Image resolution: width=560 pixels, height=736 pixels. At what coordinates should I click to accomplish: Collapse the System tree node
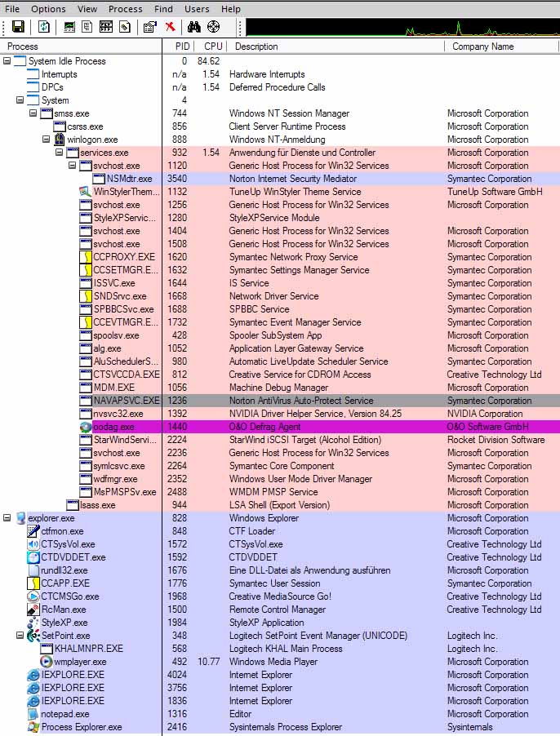click(x=20, y=100)
